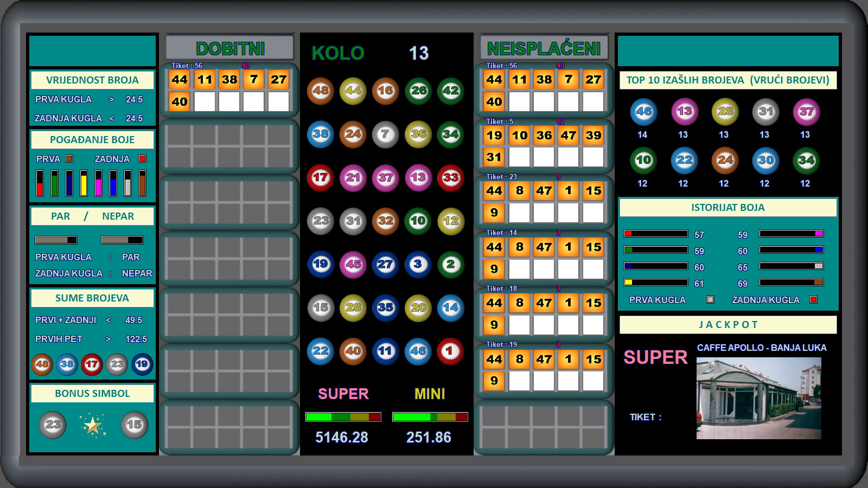Click 'Tiket : 23' label in unpaid list
This screenshot has width=868, height=488.
click(501, 177)
